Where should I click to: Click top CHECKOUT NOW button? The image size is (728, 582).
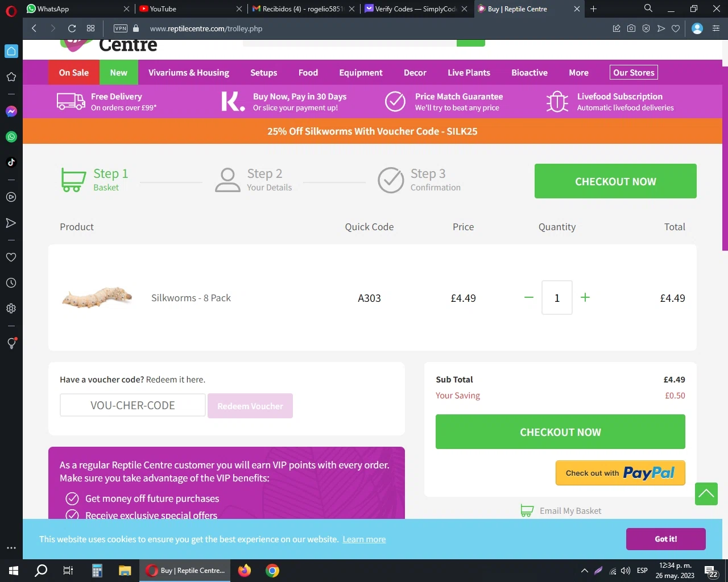615,181
